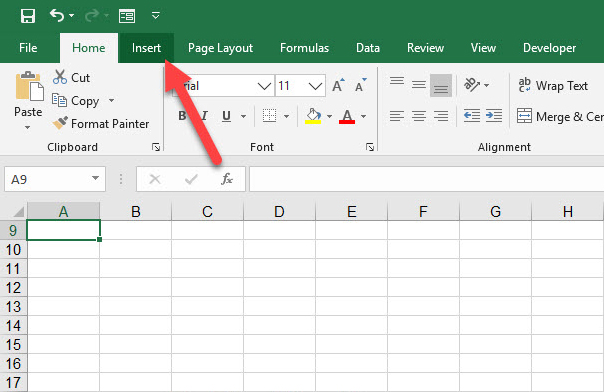Click the Orientation text angle icon
Screen dimensions: 605x392
click(472, 84)
